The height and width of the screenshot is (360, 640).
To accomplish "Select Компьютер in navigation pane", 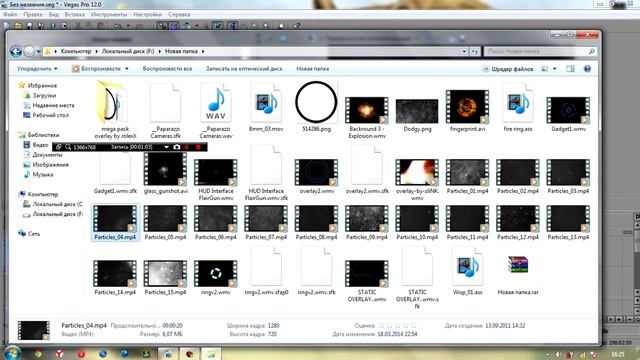I will tap(43, 194).
